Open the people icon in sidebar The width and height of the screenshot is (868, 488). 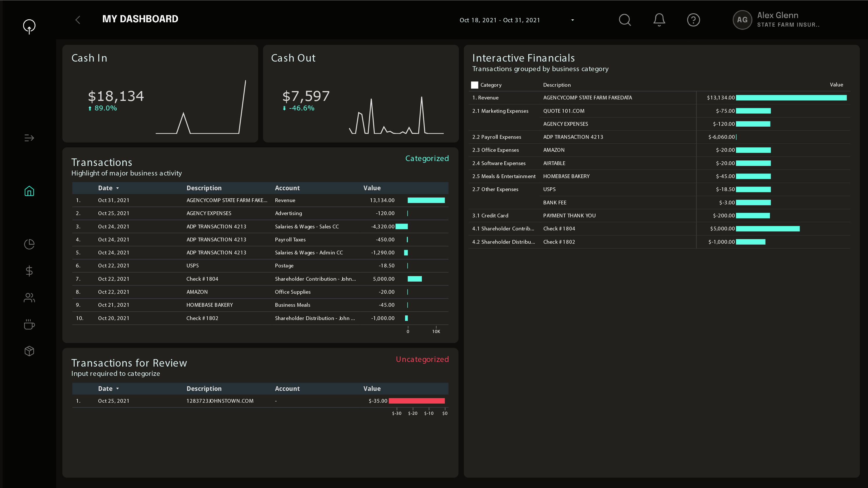tap(29, 297)
